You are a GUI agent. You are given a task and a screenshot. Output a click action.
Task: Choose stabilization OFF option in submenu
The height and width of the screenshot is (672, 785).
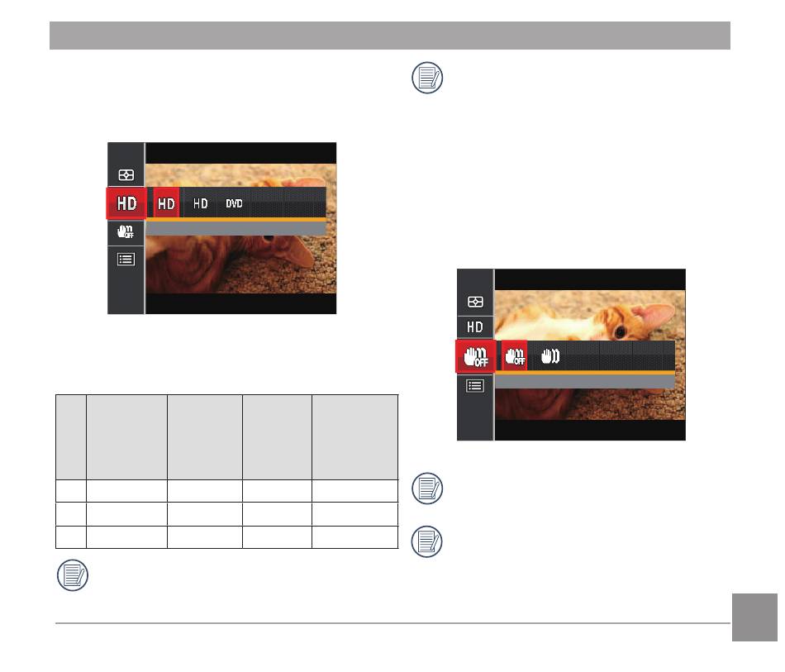[x=515, y=356]
